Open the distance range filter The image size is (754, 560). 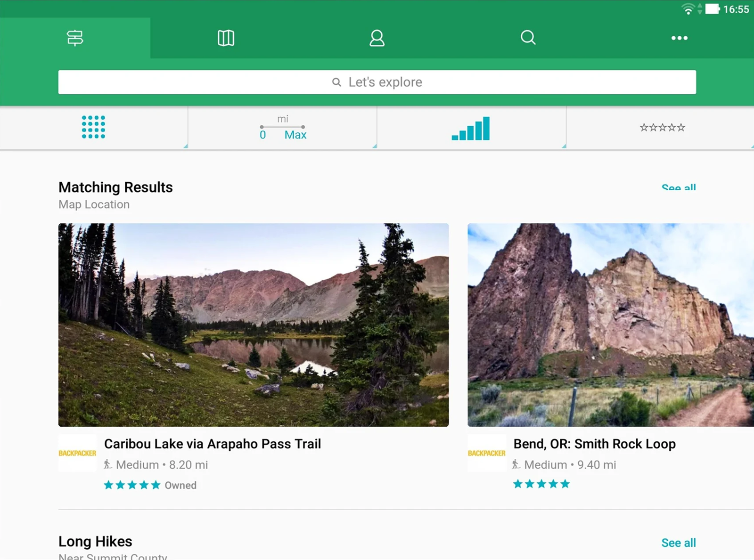tap(283, 127)
